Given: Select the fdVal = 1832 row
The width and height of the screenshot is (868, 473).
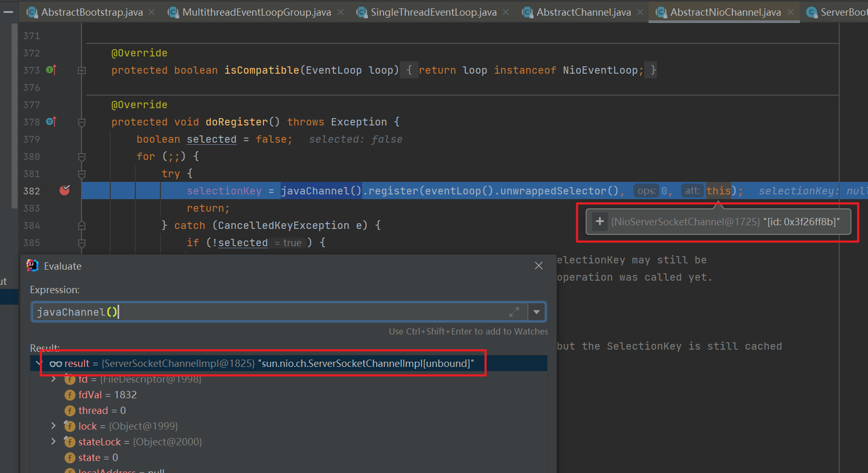Looking at the screenshot, I should [x=108, y=395].
